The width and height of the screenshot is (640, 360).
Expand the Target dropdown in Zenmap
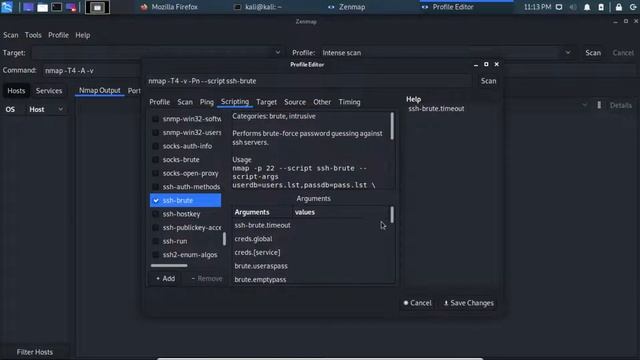pyautogui.click(x=278, y=52)
